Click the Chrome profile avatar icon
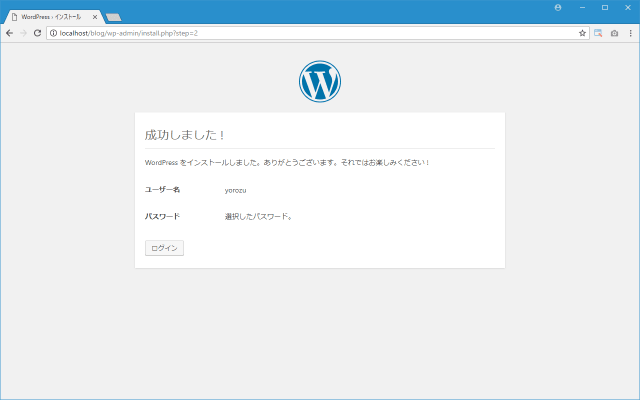Viewport: 640px width, 400px height. pos(558,7)
